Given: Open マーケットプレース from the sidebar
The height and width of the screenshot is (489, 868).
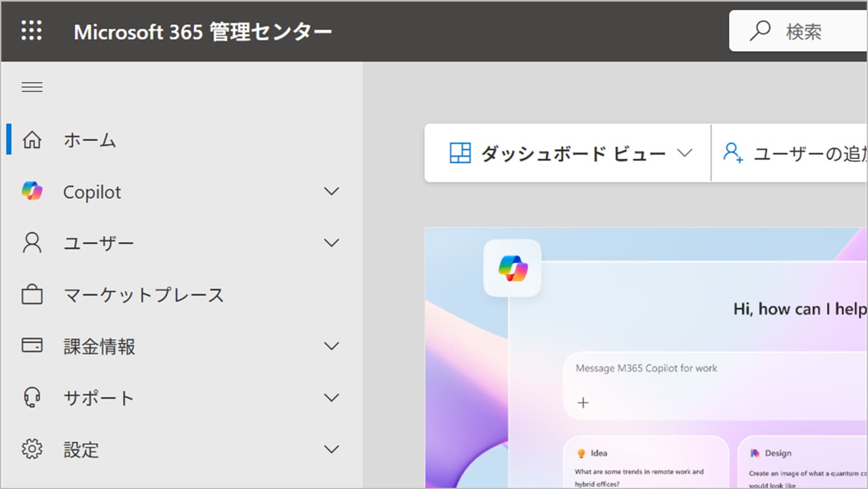Looking at the screenshot, I should pos(144,295).
